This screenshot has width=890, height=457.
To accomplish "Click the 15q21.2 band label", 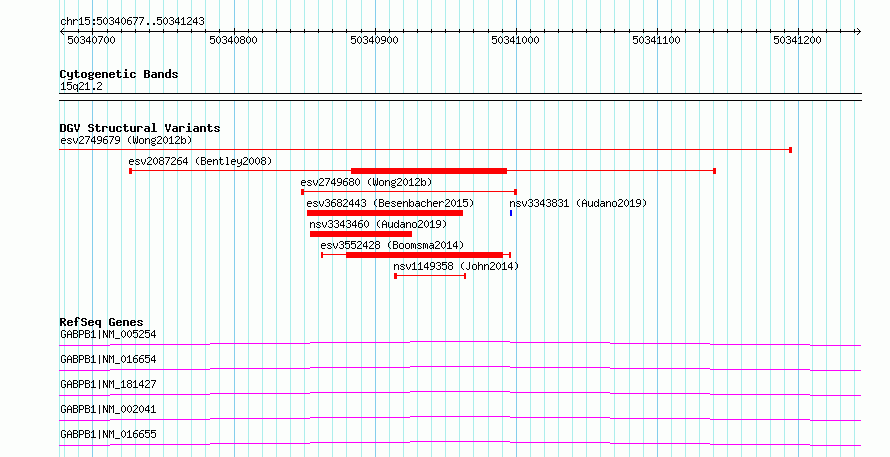I will point(81,87).
